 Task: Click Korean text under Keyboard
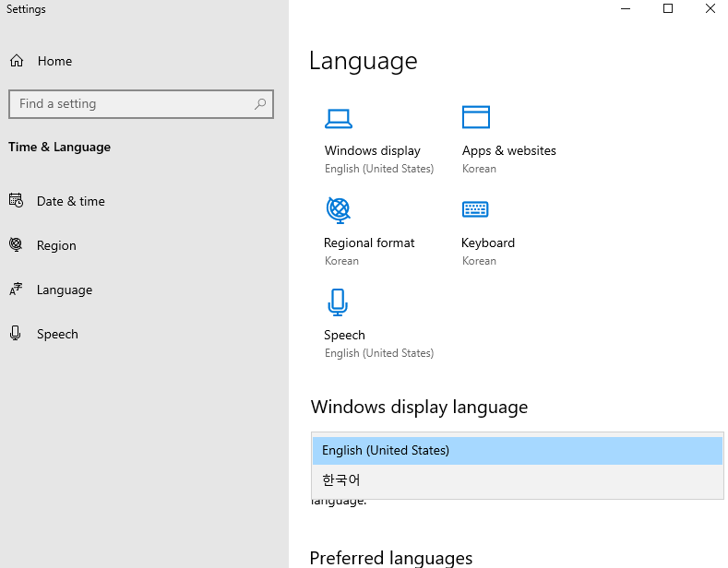pos(479,261)
